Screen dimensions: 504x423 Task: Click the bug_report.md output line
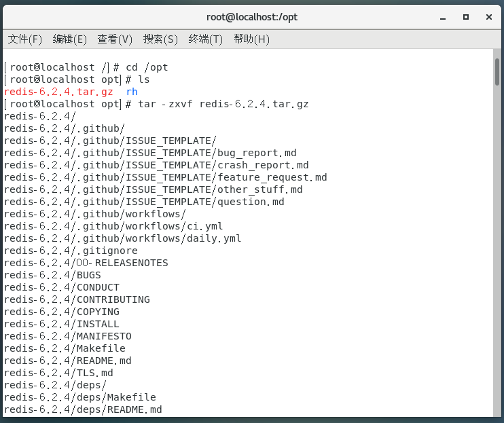[x=150, y=153]
